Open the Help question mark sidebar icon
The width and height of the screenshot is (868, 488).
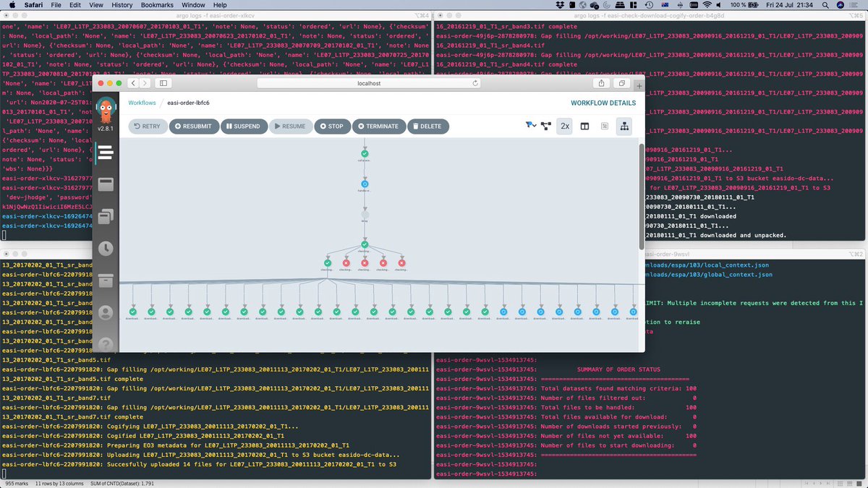point(106,344)
